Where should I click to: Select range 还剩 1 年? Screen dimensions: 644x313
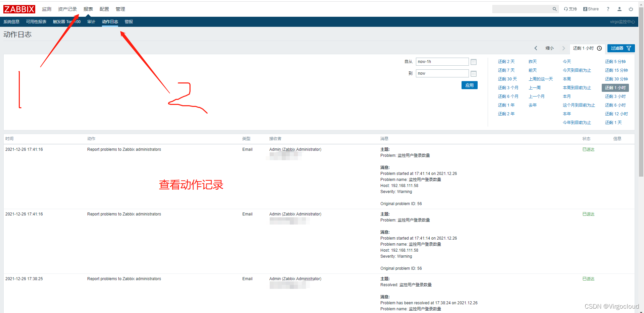[506, 105]
